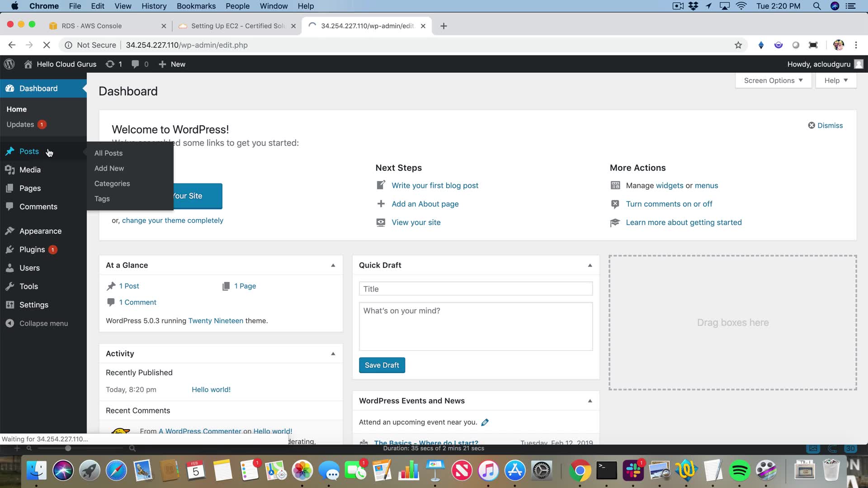Click the Save Draft button
This screenshot has width=868, height=488.
(382, 365)
